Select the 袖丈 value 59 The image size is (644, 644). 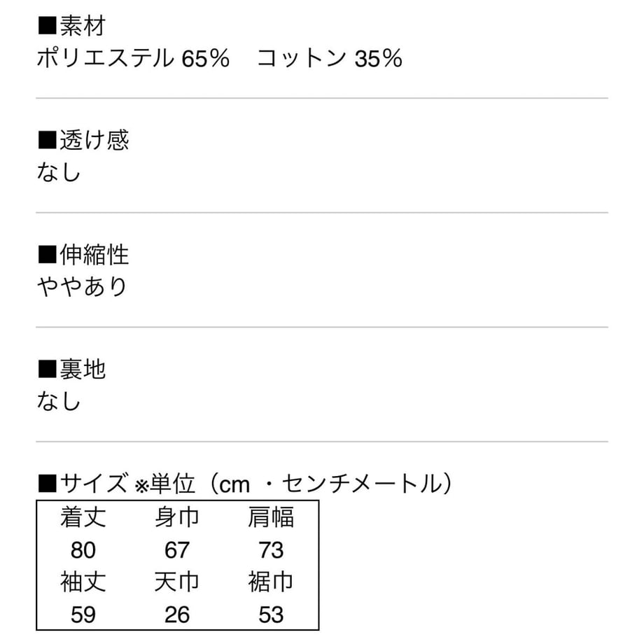click(x=83, y=615)
